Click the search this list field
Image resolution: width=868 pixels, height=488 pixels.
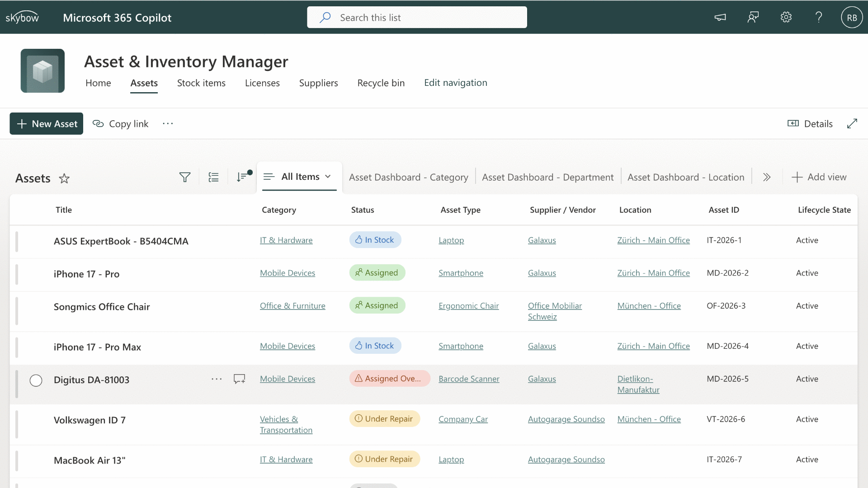417,17
